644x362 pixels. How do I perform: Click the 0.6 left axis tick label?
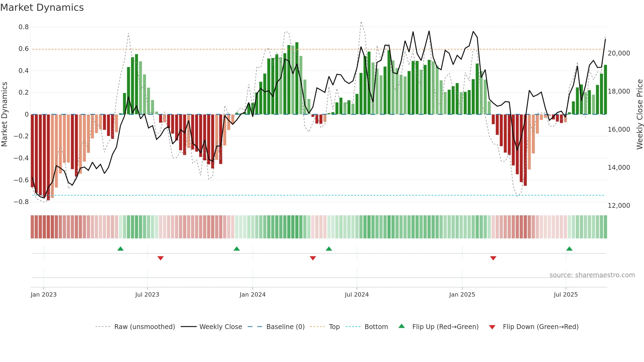[24, 49]
